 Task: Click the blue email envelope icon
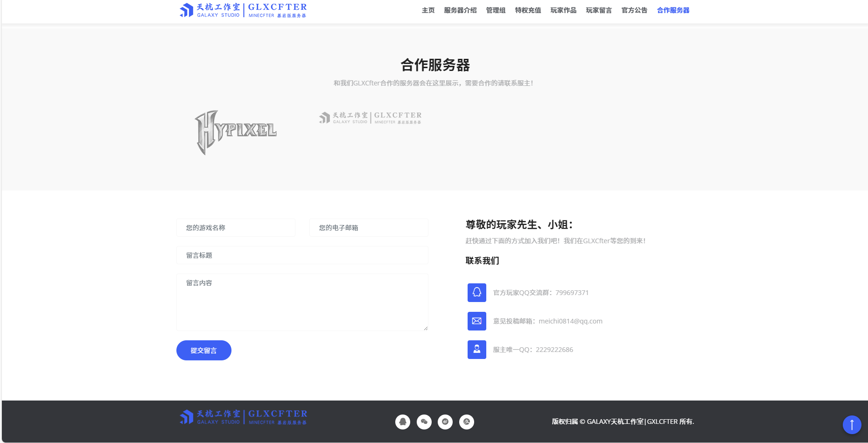[476, 321]
